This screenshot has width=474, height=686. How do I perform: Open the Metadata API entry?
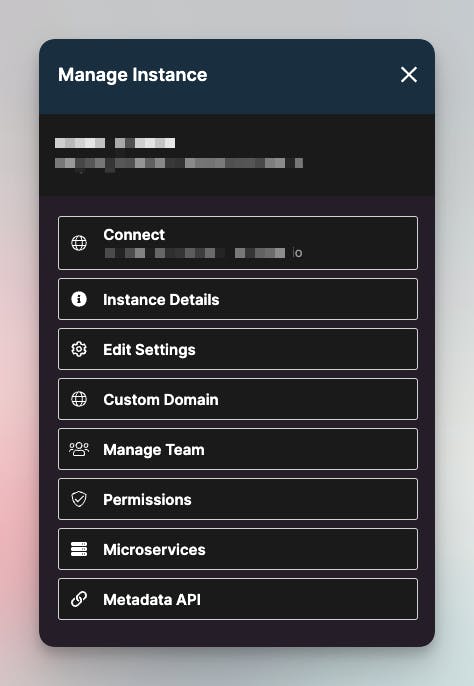[x=238, y=599]
